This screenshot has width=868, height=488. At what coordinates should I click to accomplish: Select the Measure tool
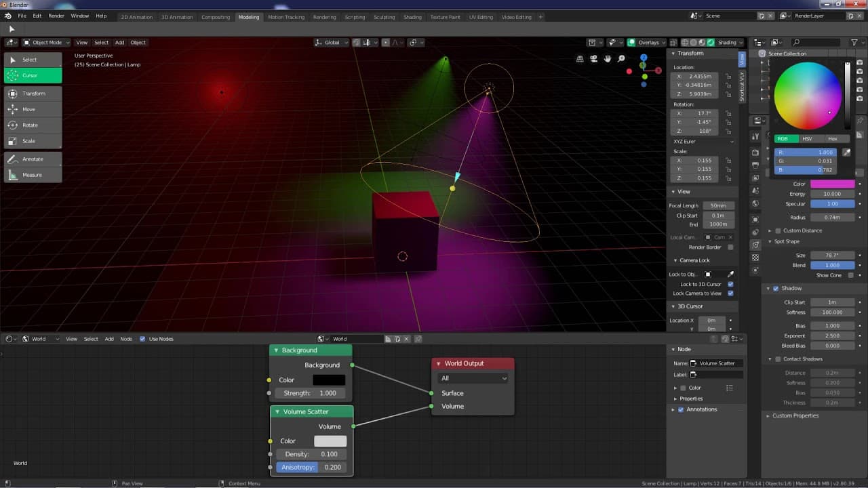(x=33, y=175)
